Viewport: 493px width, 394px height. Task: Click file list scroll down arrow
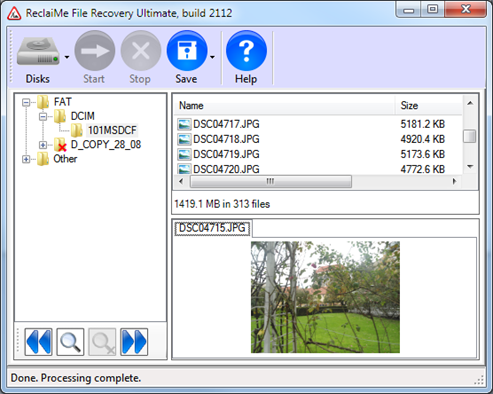pos(470,167)
